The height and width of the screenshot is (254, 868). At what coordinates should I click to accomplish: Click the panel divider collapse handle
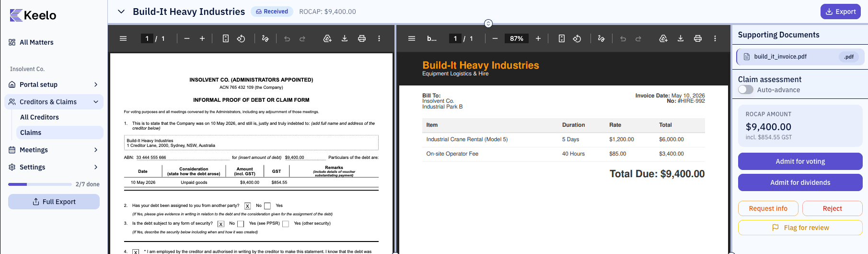pyautogui.click(x=488, y=24)
